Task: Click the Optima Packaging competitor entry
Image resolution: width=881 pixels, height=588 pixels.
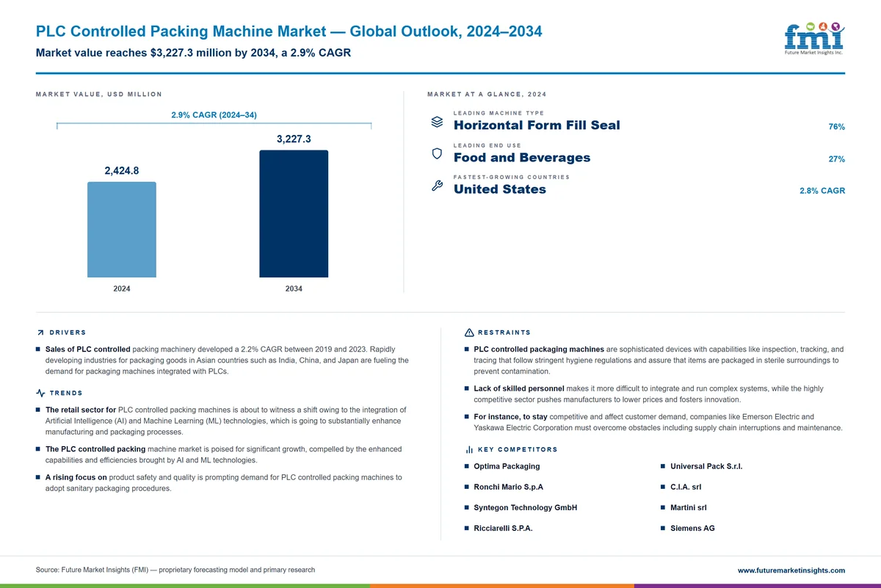Action: 507,466
